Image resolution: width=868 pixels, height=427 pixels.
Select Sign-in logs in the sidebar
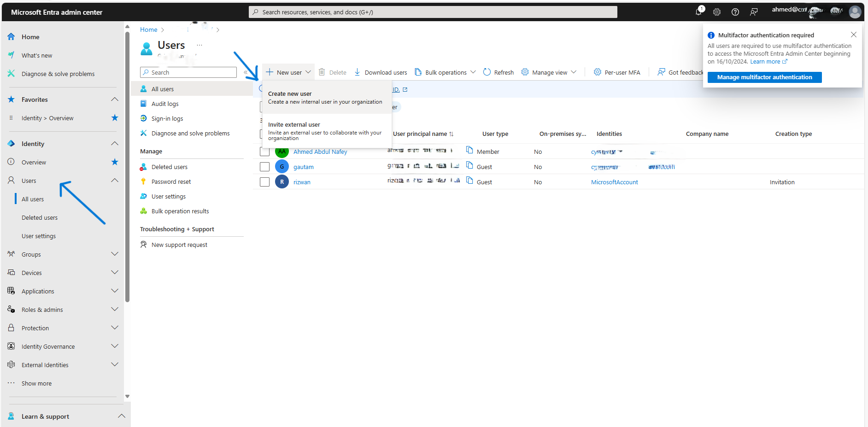click(166, 118)
